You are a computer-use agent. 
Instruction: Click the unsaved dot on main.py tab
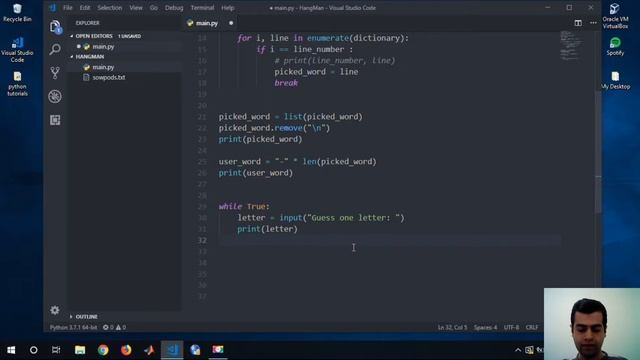coord(231,23)
